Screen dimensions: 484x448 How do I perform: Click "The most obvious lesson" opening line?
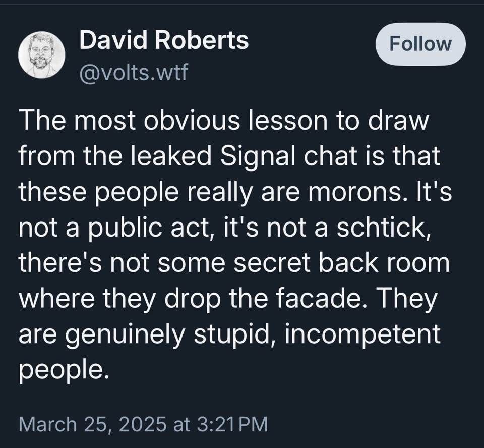point(173,120)
